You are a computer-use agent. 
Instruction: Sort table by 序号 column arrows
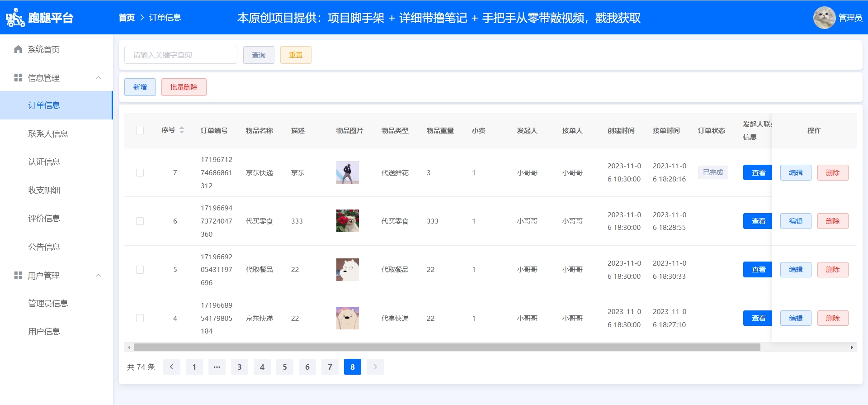[x=182, y=130]
